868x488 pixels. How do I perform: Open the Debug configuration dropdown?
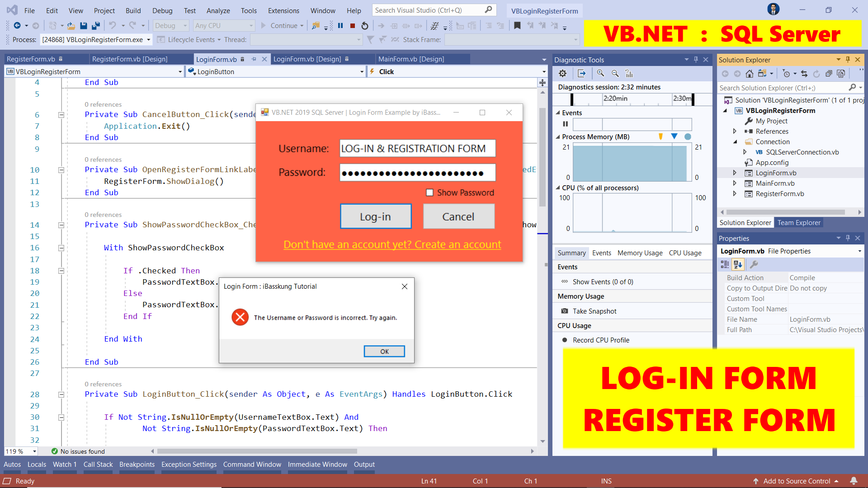pyautogui.click(x=170, y=26)
